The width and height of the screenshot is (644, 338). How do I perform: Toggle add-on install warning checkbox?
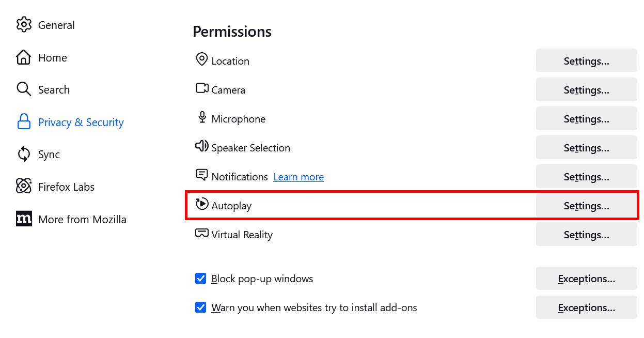[201, 308]
